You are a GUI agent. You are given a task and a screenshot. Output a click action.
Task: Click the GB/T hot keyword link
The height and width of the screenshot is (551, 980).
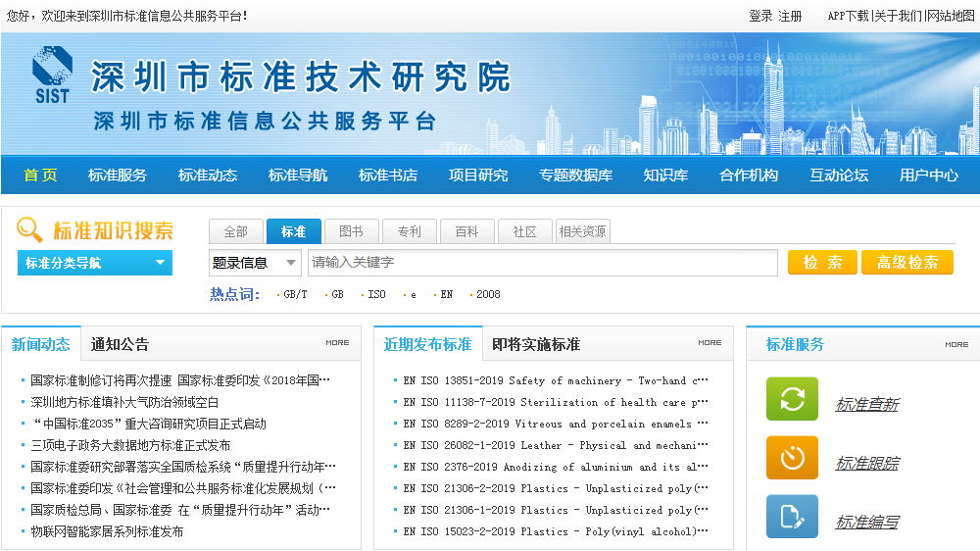click(x=295, y=294)
